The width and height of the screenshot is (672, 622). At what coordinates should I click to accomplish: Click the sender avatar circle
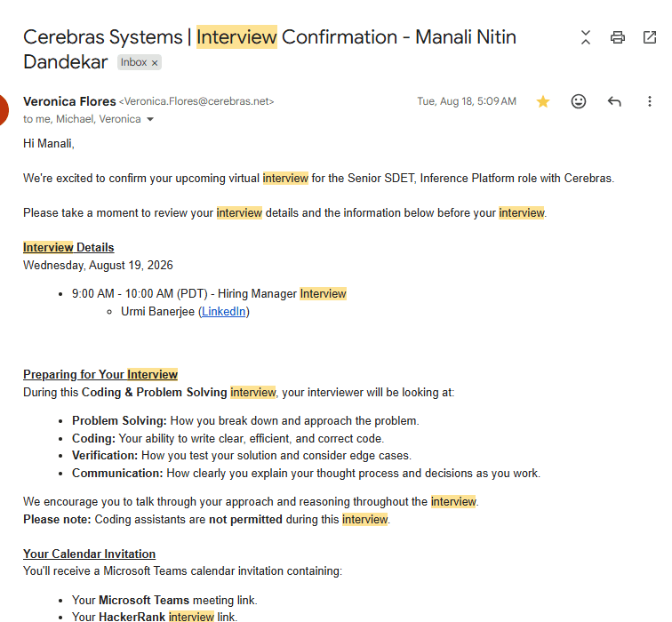pos(4,109)
